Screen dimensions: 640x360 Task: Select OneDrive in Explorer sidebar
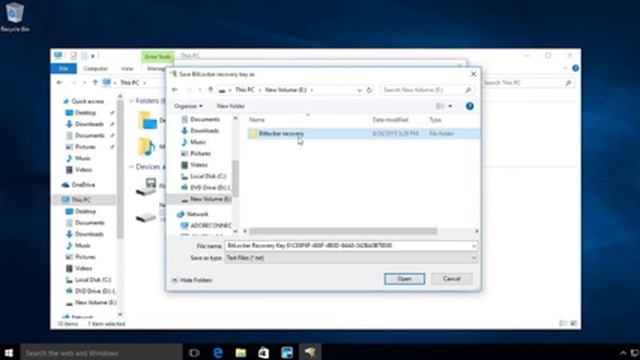[x=83, y=185]
